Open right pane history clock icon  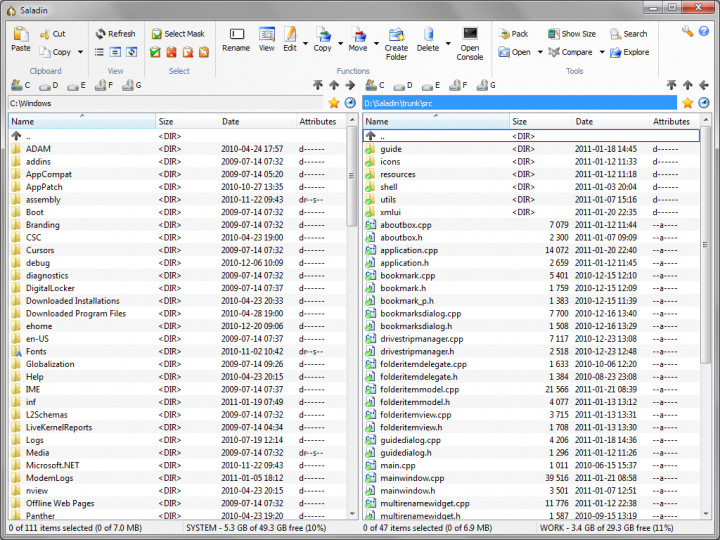point(703,103)
